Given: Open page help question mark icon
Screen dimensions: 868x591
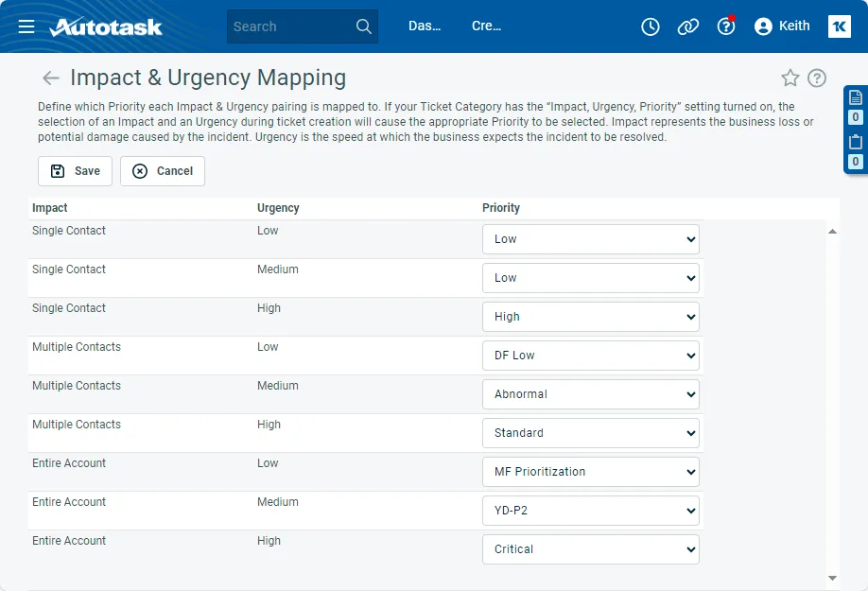Looking at the screenshot, I should tap(817, 78).
